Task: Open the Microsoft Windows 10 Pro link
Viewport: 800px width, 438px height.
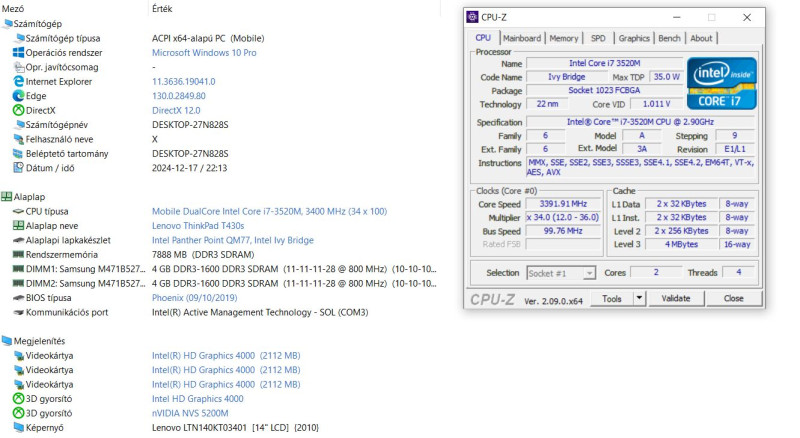Action: pos(204,53)
